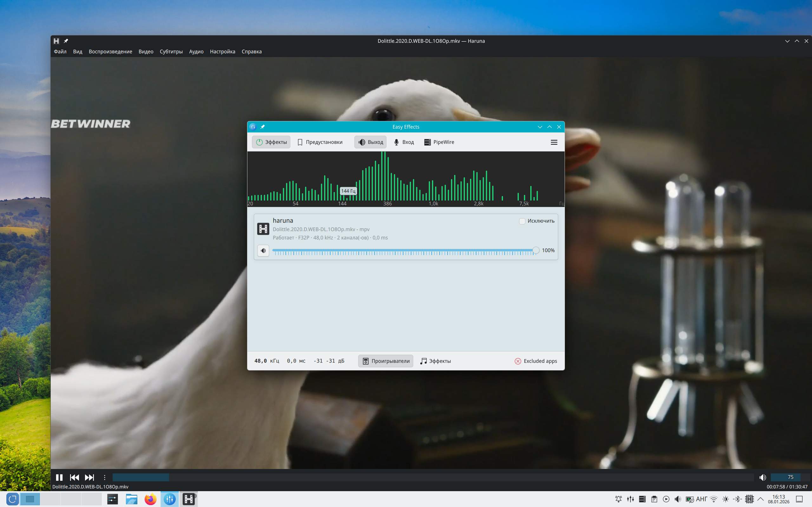The width and height of the screenshot is (812, 507).
Task: Switch to the Вход input tab
Action: point(404,142)
